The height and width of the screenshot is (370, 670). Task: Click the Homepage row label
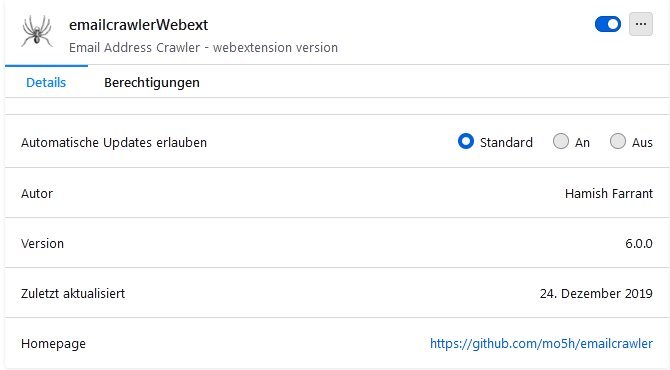(53, 344)
